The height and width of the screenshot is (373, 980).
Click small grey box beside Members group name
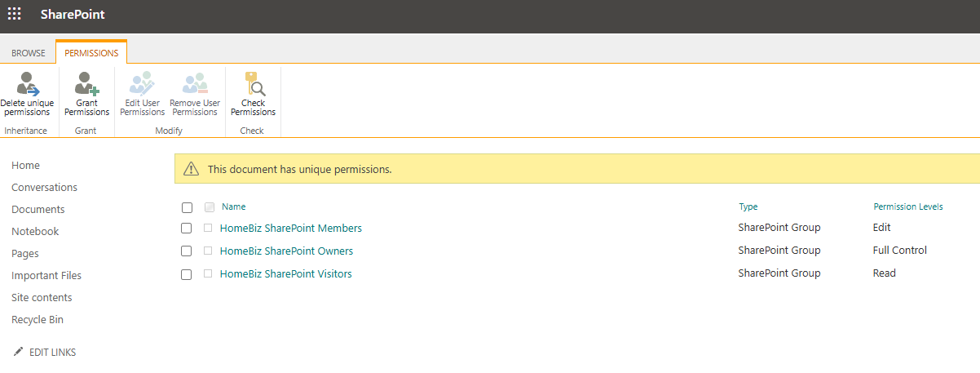pos(208,229)
